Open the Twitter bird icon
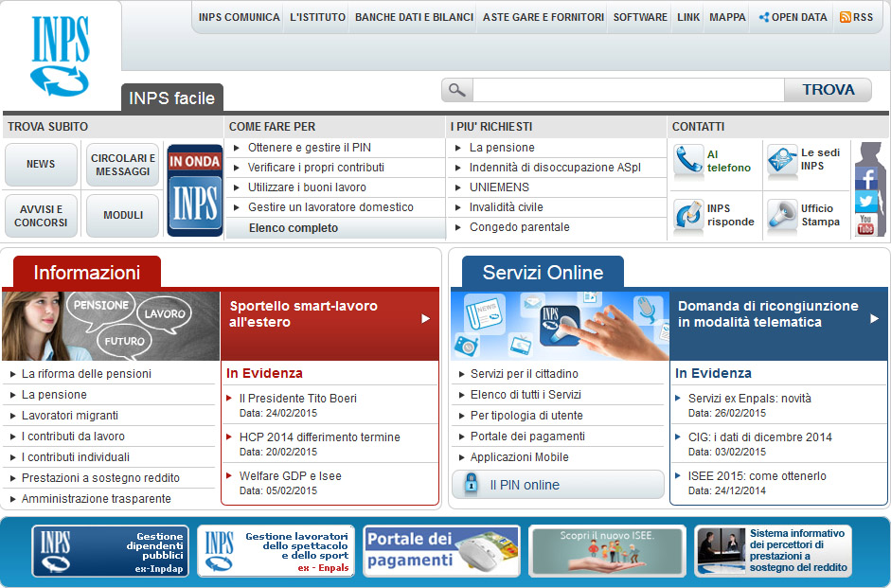 tap(866, 201)
